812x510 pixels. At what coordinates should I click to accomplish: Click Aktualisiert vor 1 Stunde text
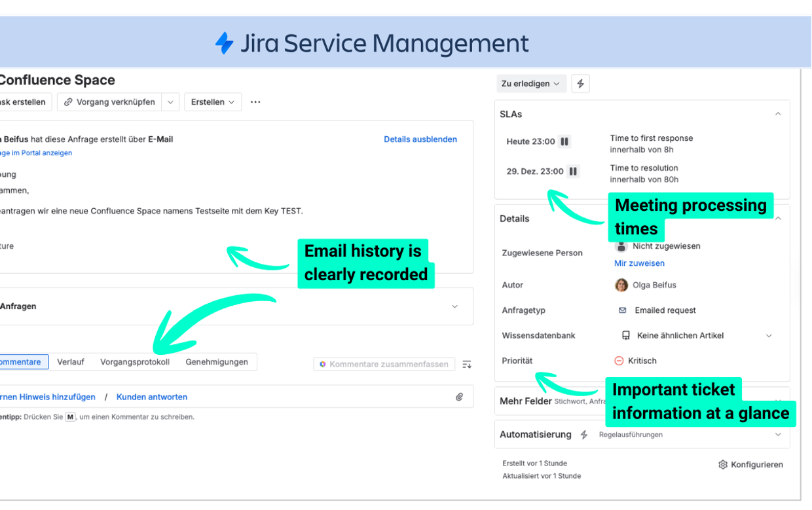pos(542,476)
